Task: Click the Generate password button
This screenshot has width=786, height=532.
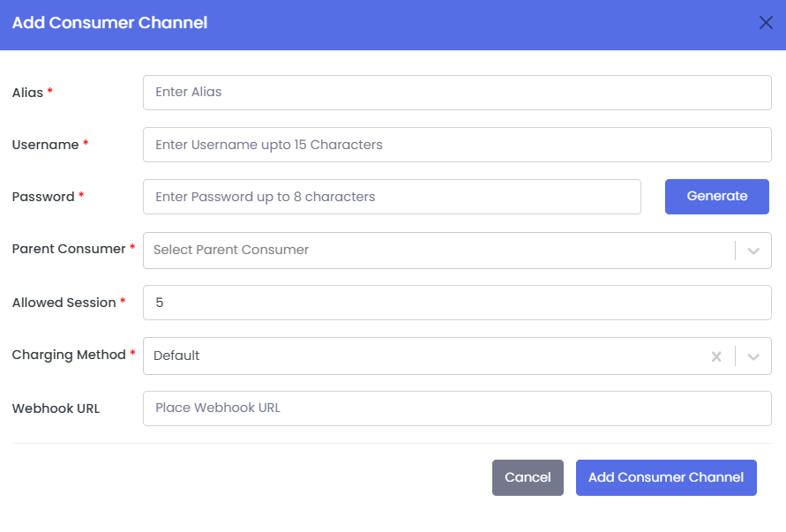Action: click(716, 197)
